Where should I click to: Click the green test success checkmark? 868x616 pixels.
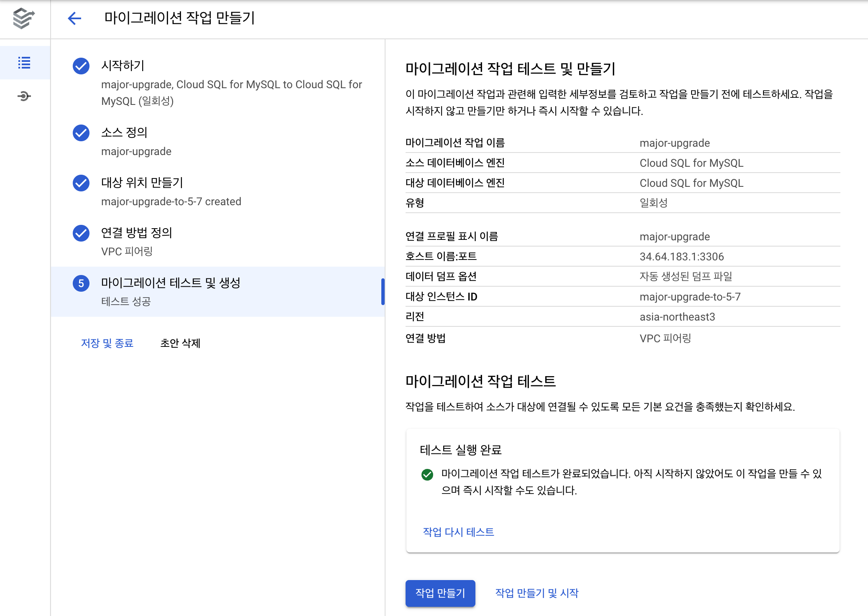[x=427, y=475]
